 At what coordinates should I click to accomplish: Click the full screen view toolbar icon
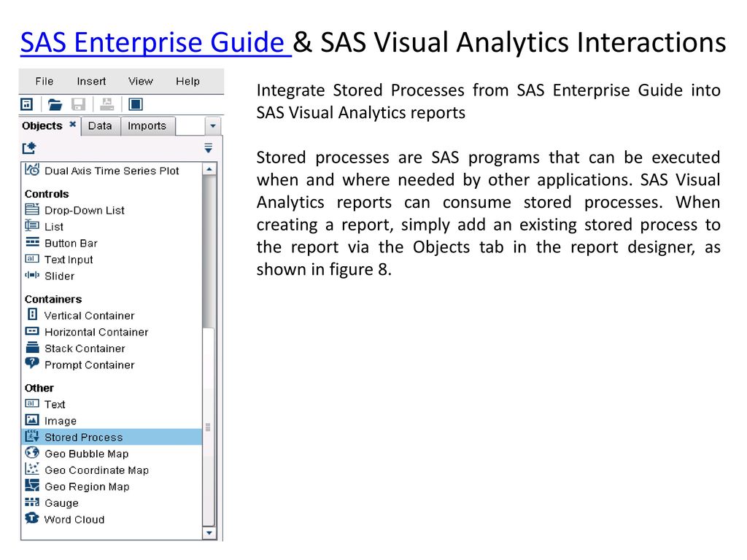click(135, 104)
